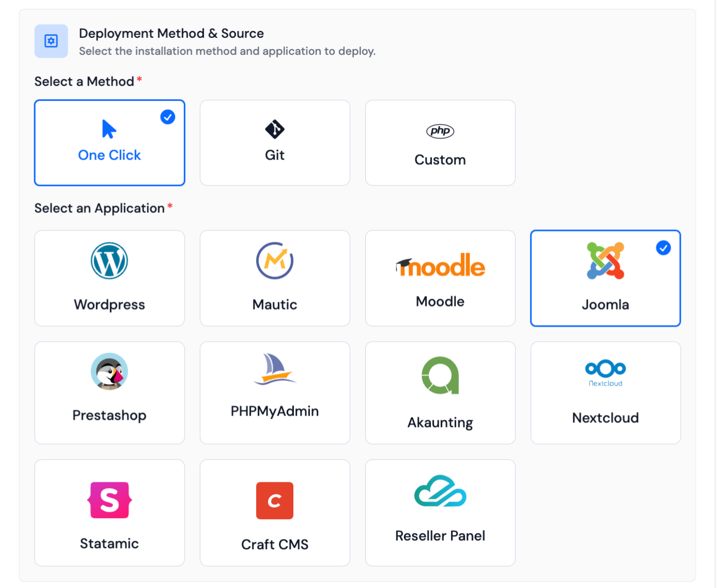
Task: Select the Moodle application icon
Action: (440, 266)
